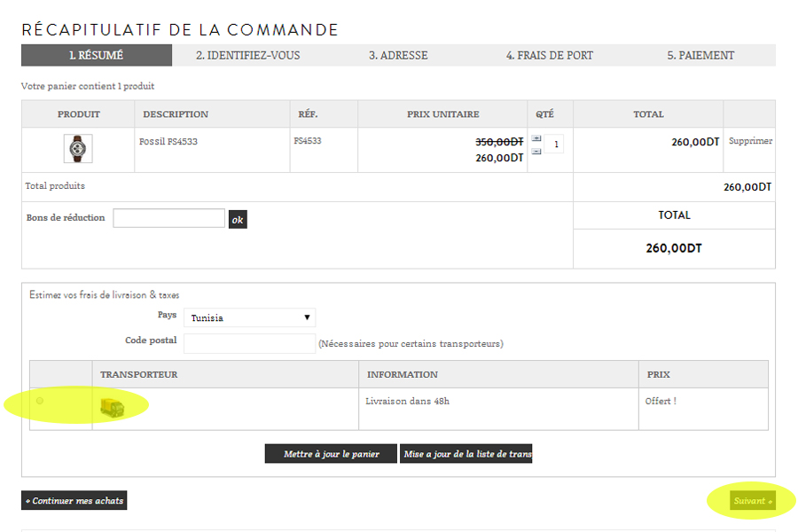Image resolution: width=798 pixels, height=532 pixels.
Task: Select the carrier radio button
Action: [39, 402]
